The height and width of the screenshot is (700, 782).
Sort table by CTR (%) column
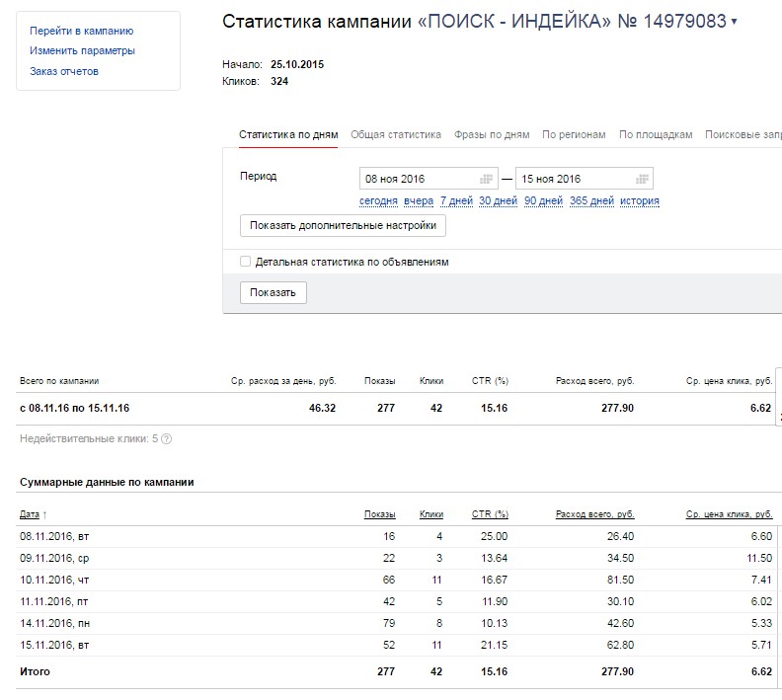point(490,514)
